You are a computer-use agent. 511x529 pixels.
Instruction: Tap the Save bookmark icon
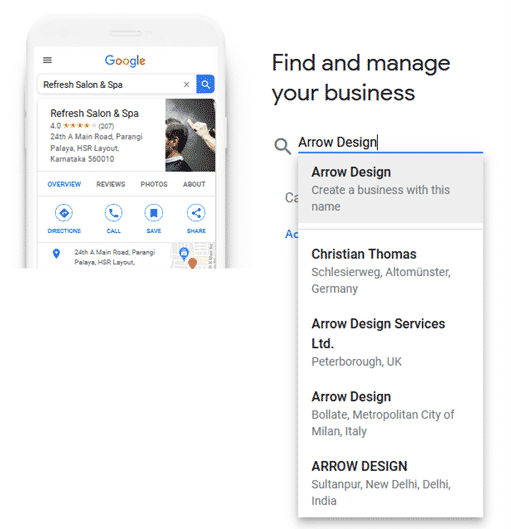[x=154, y=213]
